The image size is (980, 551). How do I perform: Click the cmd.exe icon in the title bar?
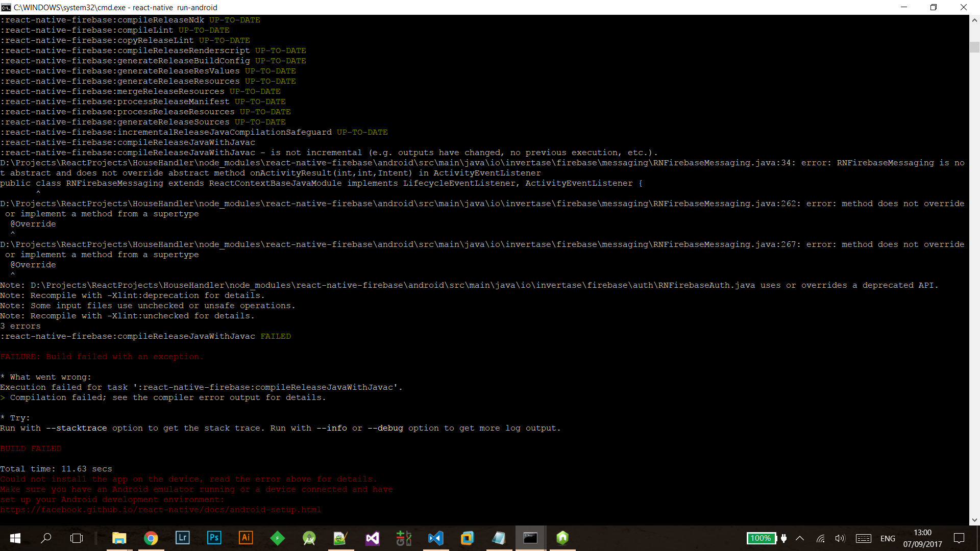tap(6, 7)
